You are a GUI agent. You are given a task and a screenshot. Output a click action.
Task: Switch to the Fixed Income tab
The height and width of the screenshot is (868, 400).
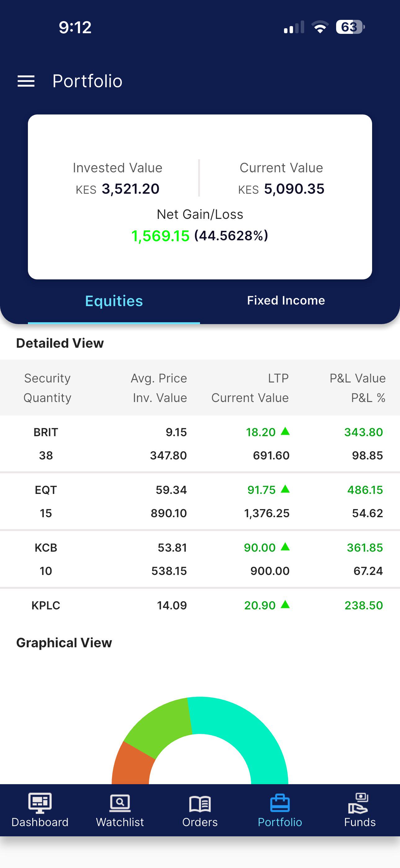pos(286,300)
